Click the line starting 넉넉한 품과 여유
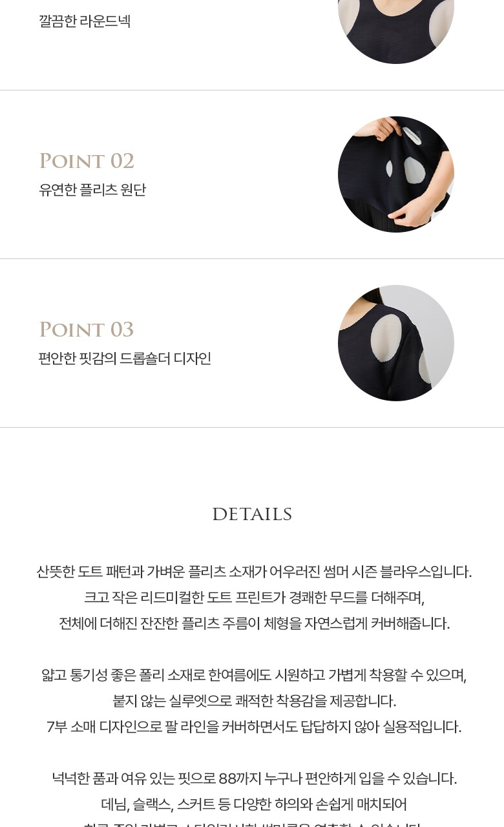504x827 pixels. tap(254, 779)
